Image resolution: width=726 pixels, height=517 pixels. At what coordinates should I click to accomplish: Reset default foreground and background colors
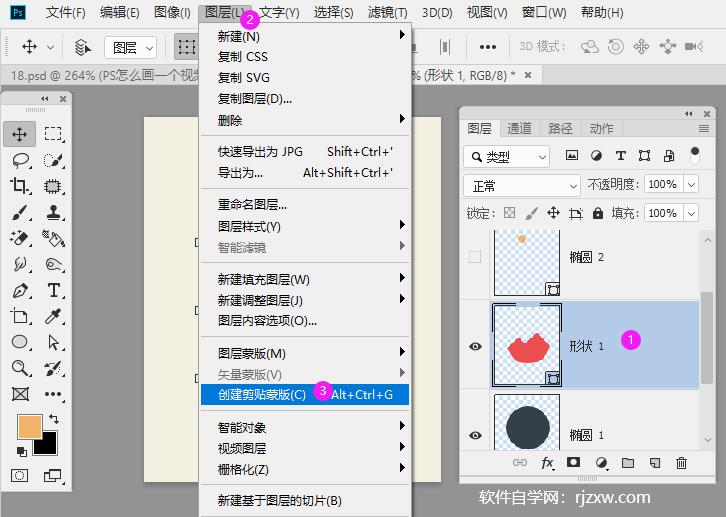21,451
